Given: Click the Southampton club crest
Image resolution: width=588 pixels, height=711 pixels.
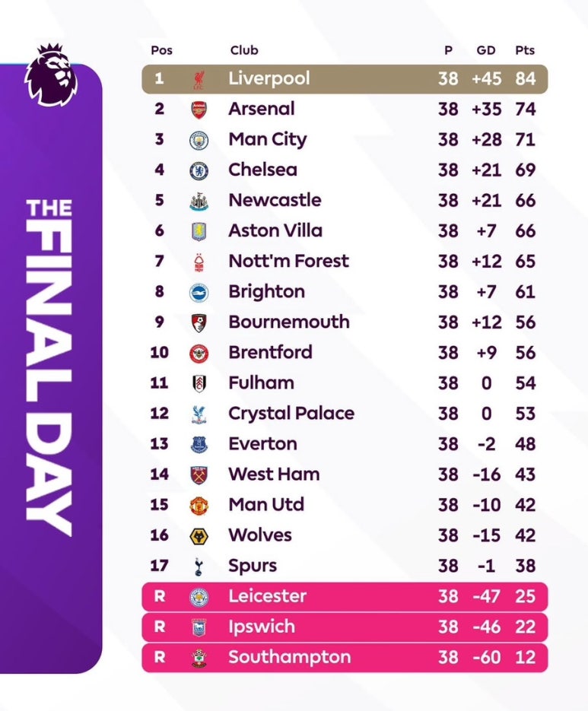Looking at the screenshot, I should [x=199, y=658].
